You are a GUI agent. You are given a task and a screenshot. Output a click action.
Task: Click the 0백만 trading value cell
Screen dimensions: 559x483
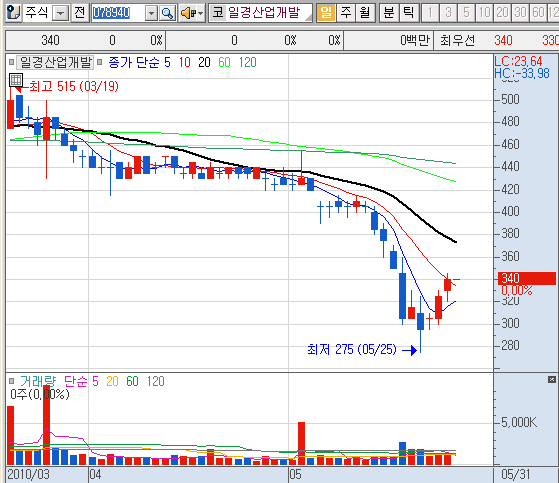click(x=415, y=40)
